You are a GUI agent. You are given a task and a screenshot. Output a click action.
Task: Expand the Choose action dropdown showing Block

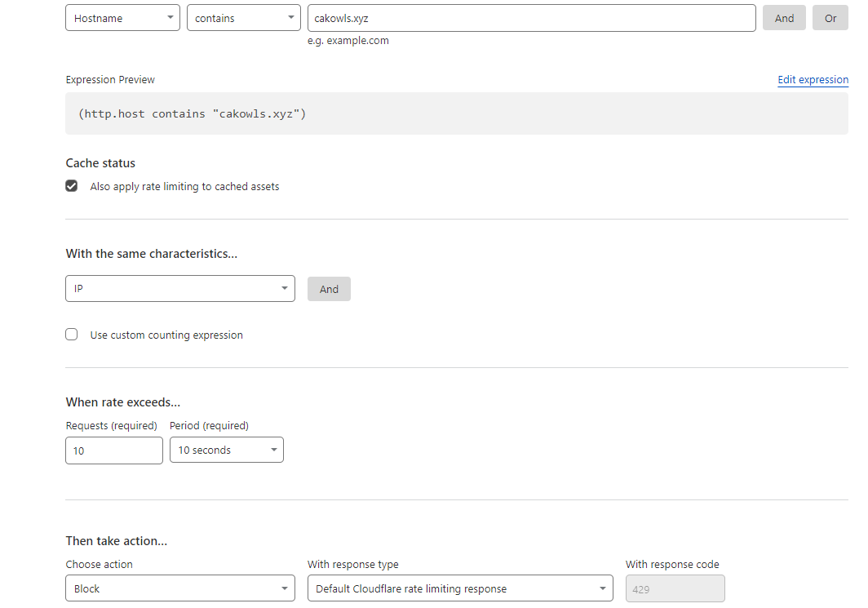[179, 588]
